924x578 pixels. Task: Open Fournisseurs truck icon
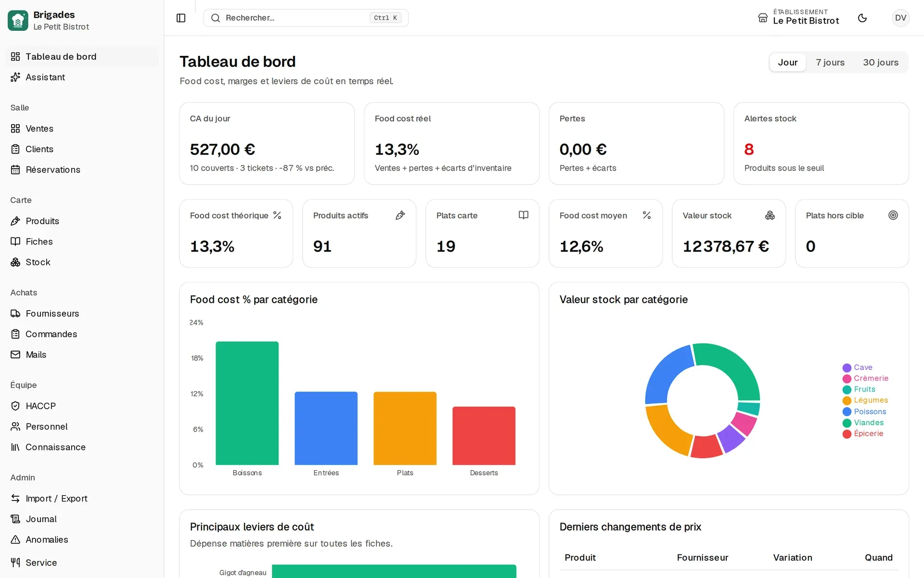point(15,314)
